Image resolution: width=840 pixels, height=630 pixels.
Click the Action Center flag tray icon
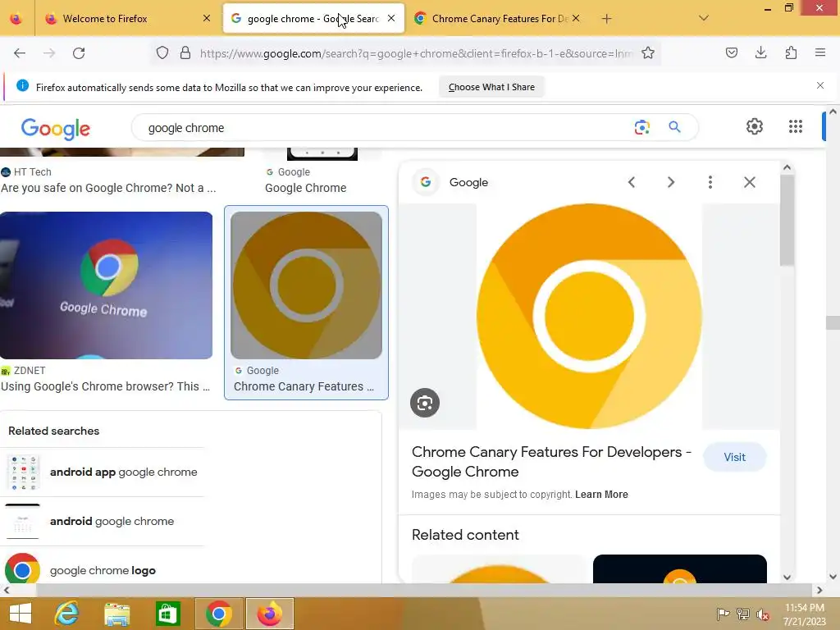pyautogui.click(x=723, y=614)
